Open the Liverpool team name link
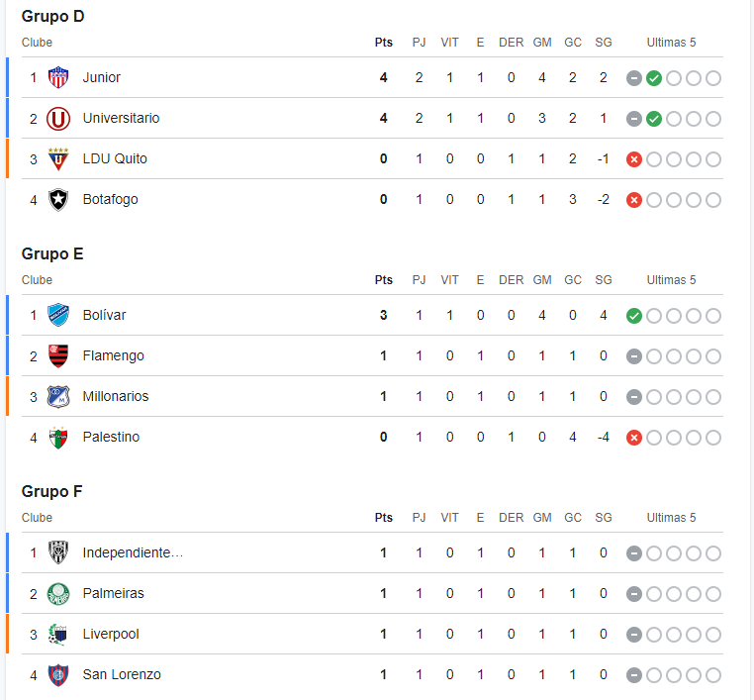This screenshot has height=700, width=754. click(x=111, y=634)
